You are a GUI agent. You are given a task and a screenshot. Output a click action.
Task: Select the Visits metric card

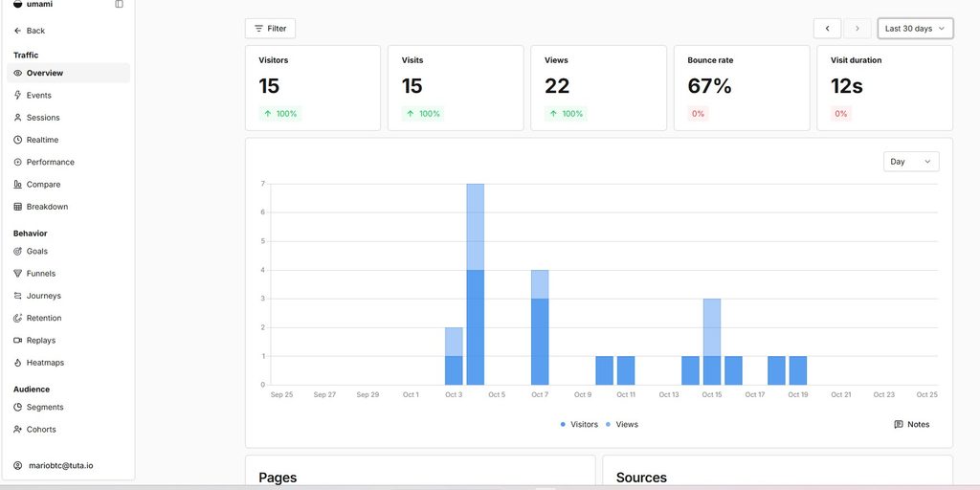(456, 87)
